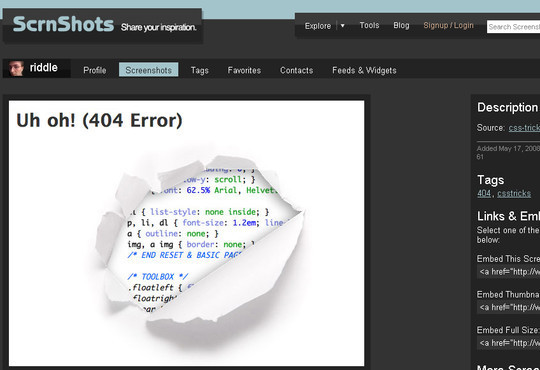Viewport: 540px width, 370px height.
Task: Select the Embed This Screenshot code field
Action: [508, 272]
